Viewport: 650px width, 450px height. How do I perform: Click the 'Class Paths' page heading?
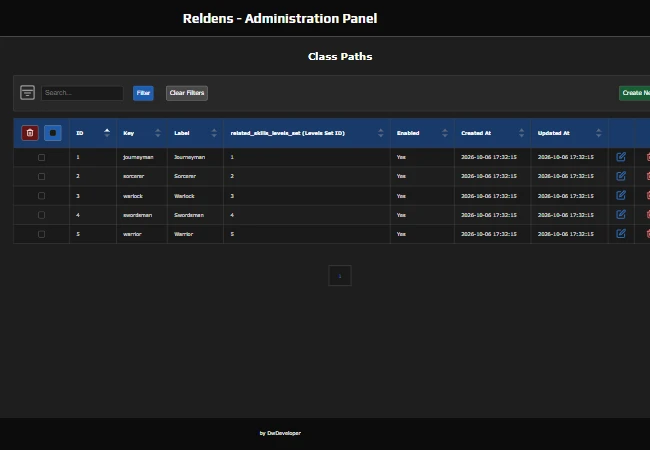pyautogui.click(x=340, y=56)
